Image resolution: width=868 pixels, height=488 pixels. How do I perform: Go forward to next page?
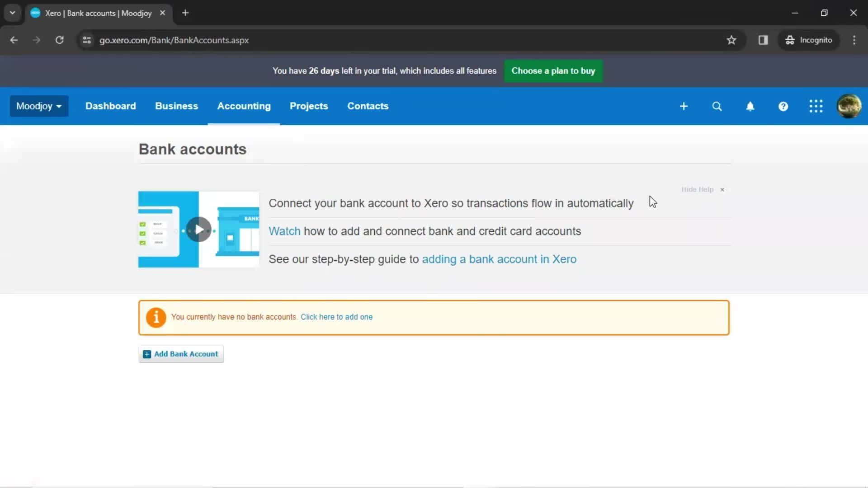[37, 40]
